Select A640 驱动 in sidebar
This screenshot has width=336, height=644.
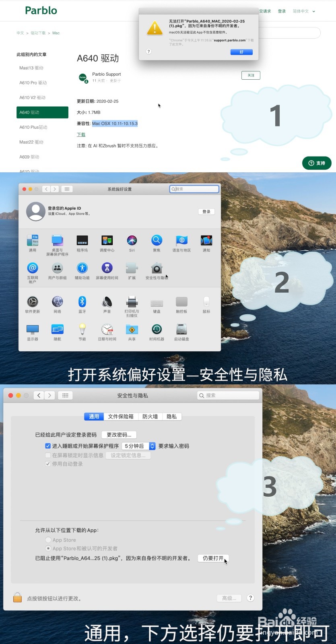pyautogui.click(x=42, y=112)
